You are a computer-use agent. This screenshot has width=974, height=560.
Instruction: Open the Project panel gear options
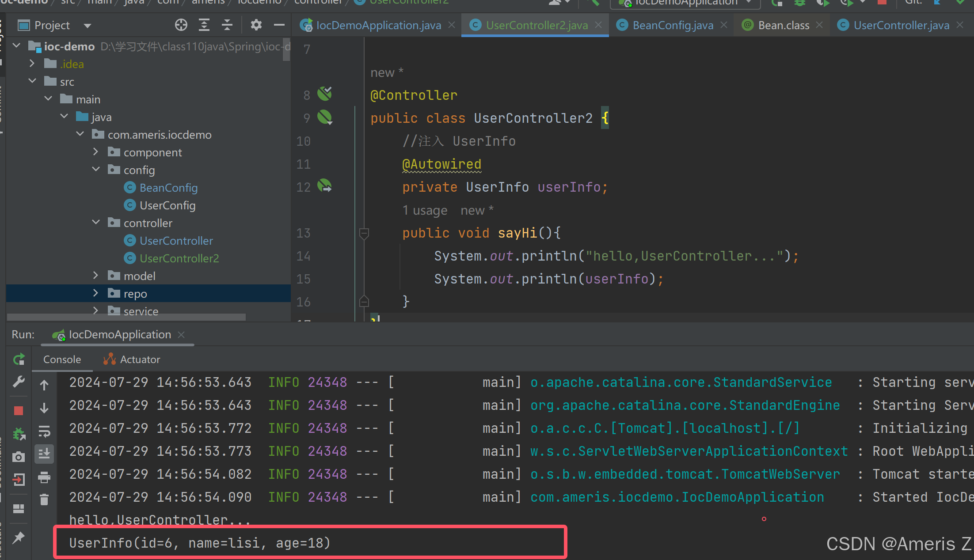[256, 25]
